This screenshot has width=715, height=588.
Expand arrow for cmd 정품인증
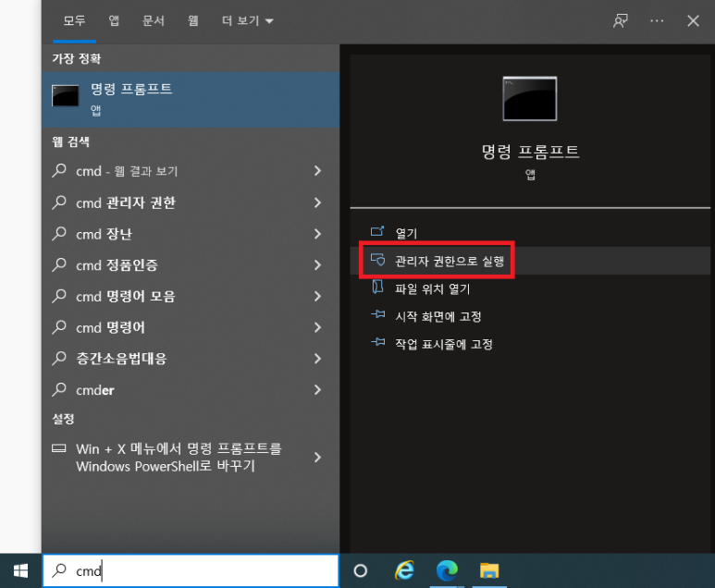click(x=318, y=264)
